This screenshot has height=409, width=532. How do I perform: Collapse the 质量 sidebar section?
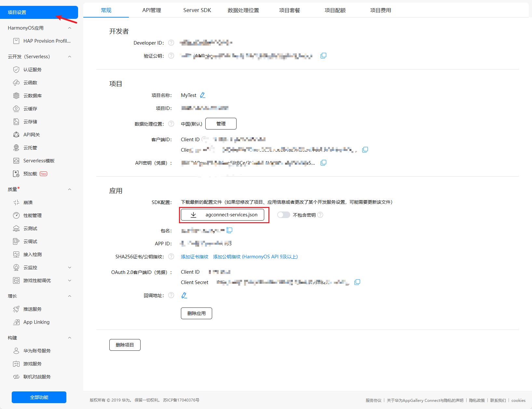pyautogui.click(x=69, y=189)
